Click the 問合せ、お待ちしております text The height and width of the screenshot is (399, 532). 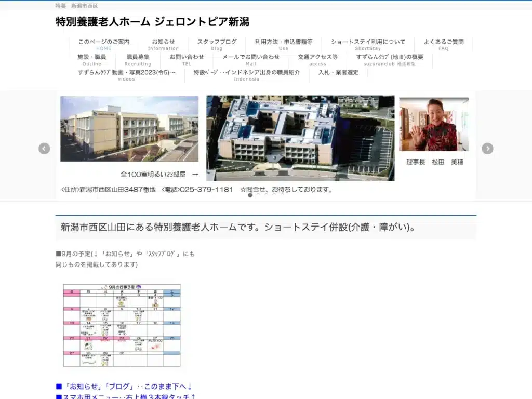287,190
